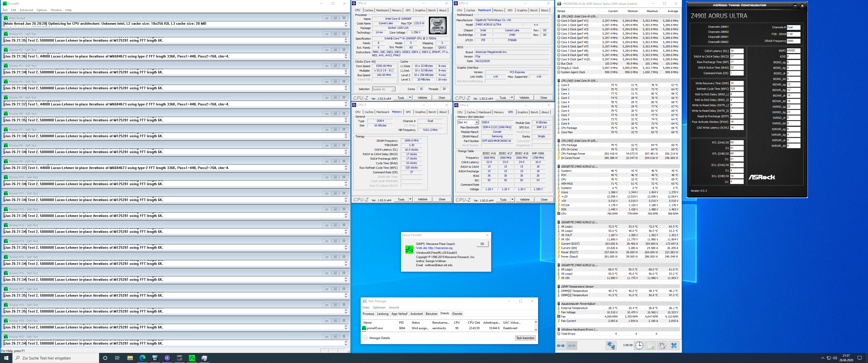868x363 pixels.
Task: Click the CAS# Latency (tCL) field in ASRock
Action: (x=737, y=51)
